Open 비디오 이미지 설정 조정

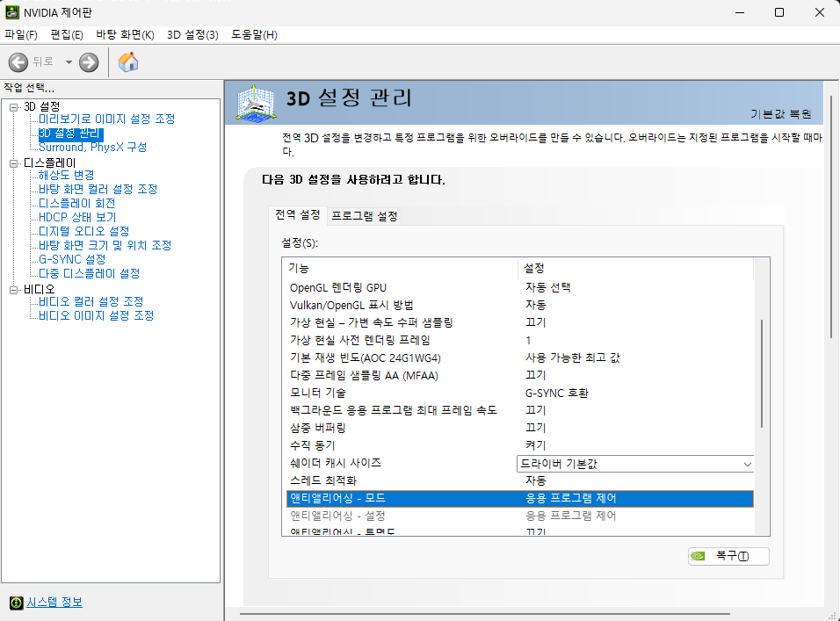(x=96, y=315)
